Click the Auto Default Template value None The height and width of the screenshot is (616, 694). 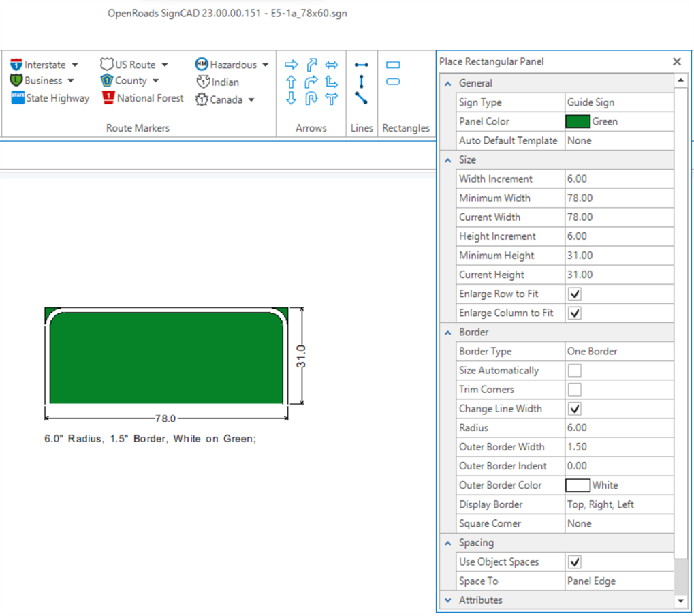click(619, 140)
